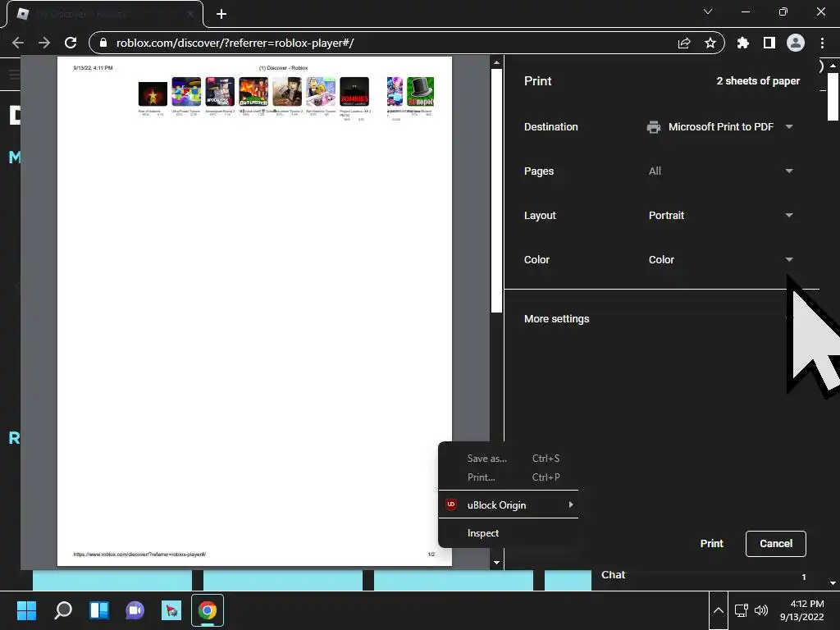840x630 pixels.
Task: Open the volume tray icon
Action: tap(761, 610)
